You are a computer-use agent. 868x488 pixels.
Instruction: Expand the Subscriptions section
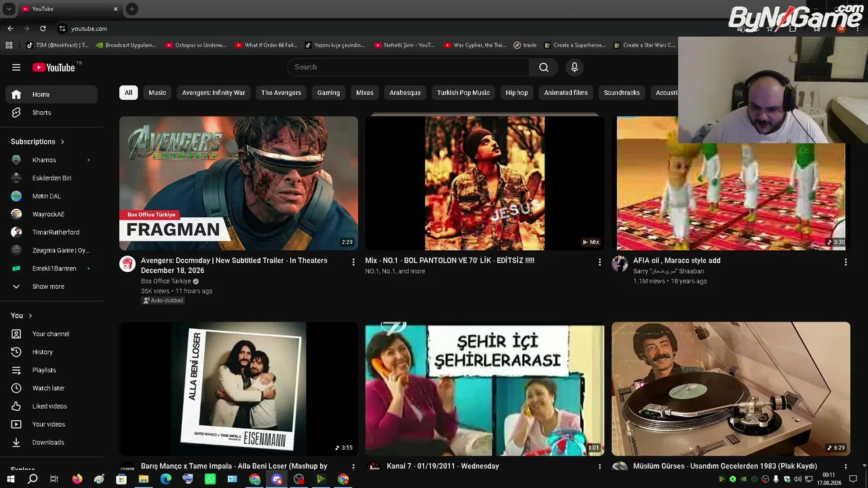click(x=38, y=142)
